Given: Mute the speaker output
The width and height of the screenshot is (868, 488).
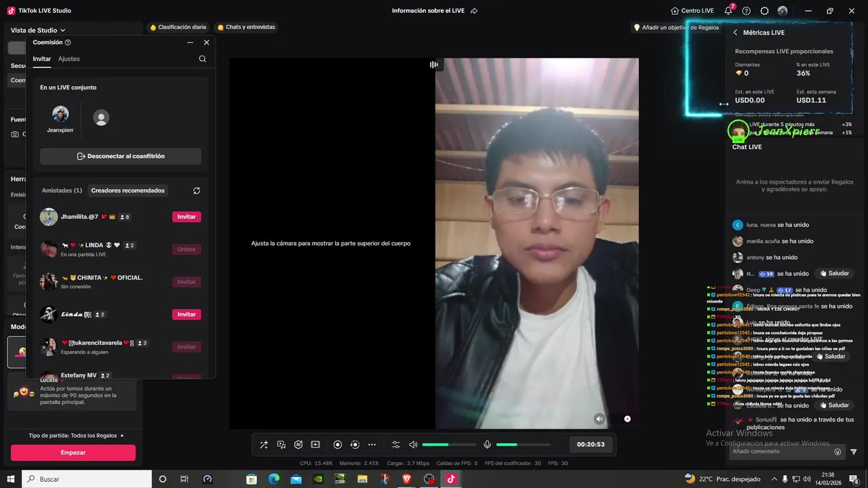Looking at the screenshot, I should click(x=413, y=445).
